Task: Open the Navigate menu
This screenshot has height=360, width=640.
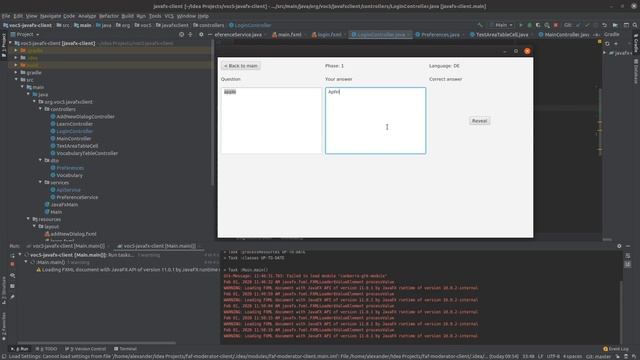Action: [50, 16]
